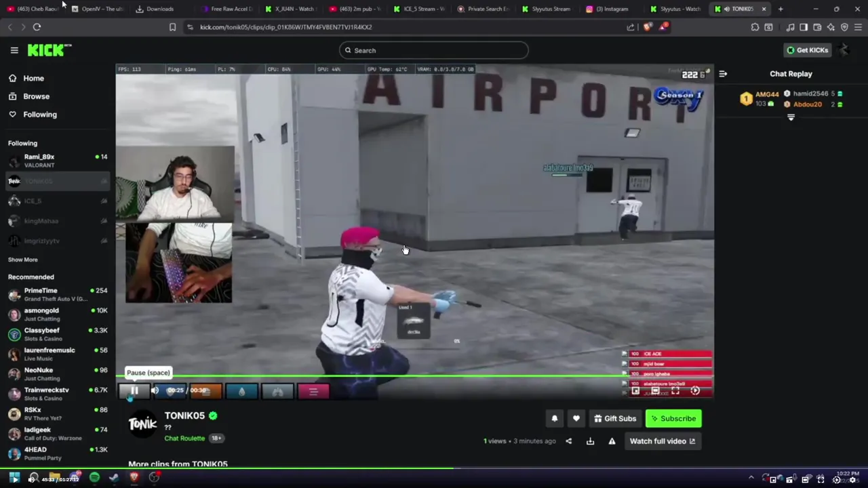Switch to Downloads browser tab
868x488 pixels.
point(159,9)
